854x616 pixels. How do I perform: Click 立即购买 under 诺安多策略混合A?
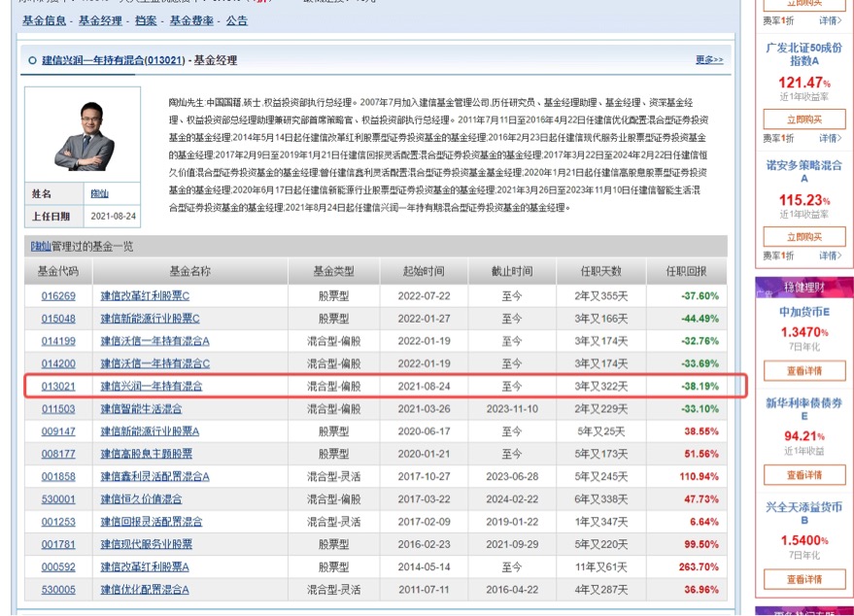point(804,237)
